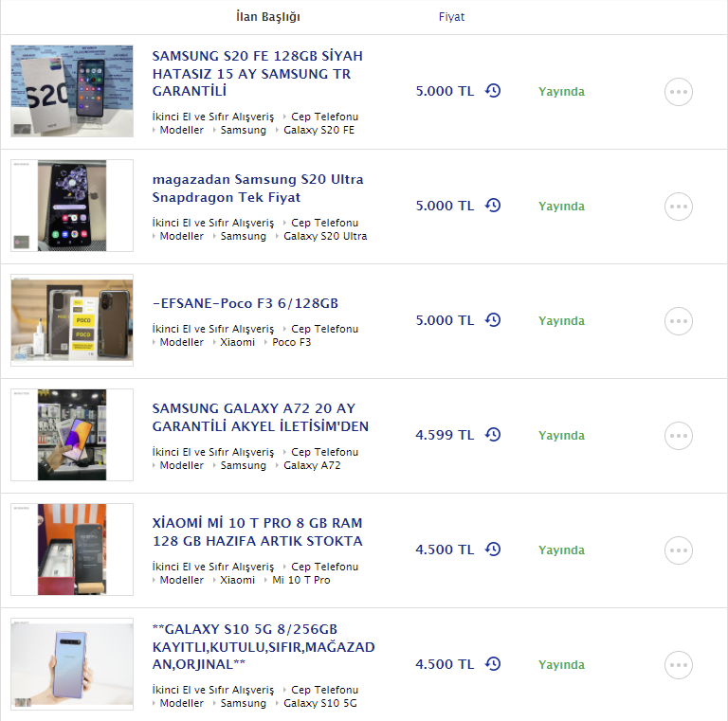This screenshot has width=728, height=721.
Task: Click price history icon beside Poco F3 price
Action: [493, 319]
